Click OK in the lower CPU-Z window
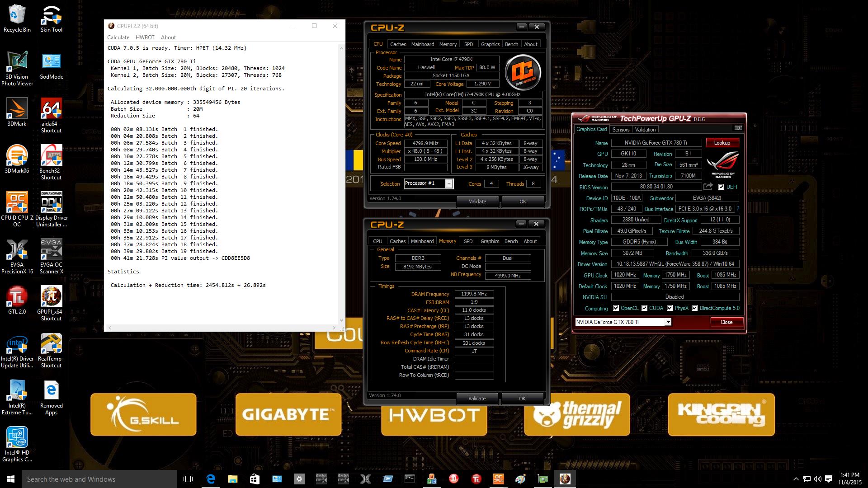This screenshot has height=488, width=868. [522, 399]
